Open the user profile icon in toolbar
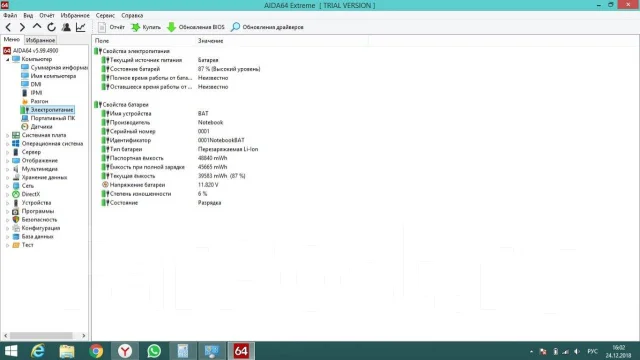Screen dimensions: 640x360 point(66,27)
